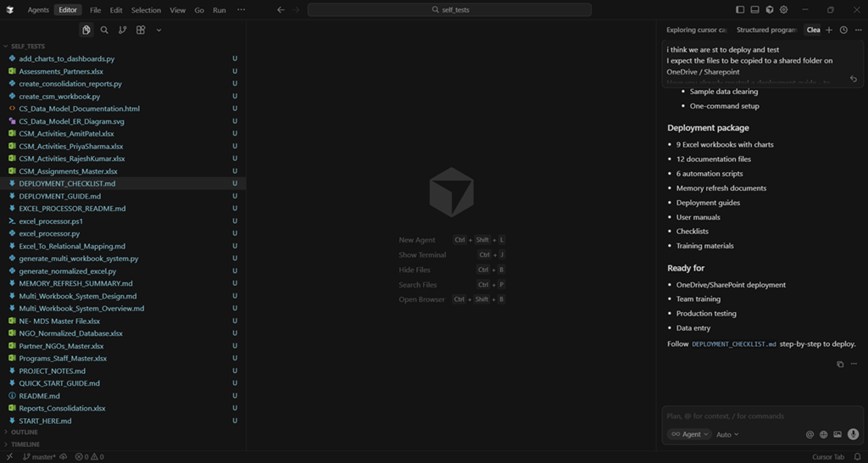Toggle the primary sidebar layout button
The image size is (868, 463).
click(740, 10)
